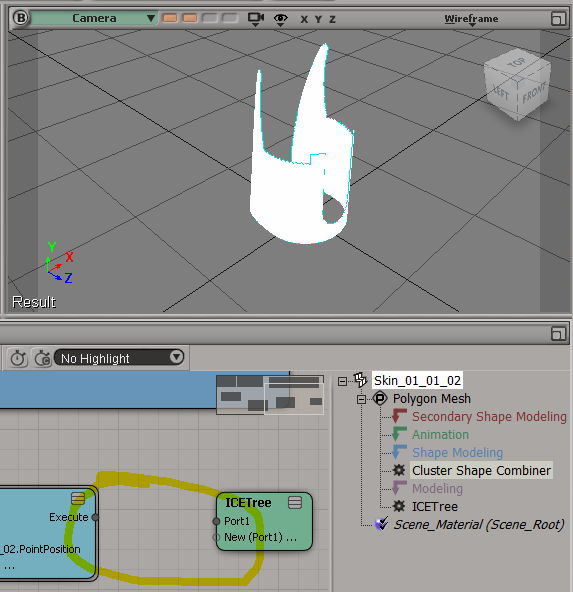The image size is (573, 592).
Task: Toggle the second orange view memo slot
Action: [x=189, y=18]
